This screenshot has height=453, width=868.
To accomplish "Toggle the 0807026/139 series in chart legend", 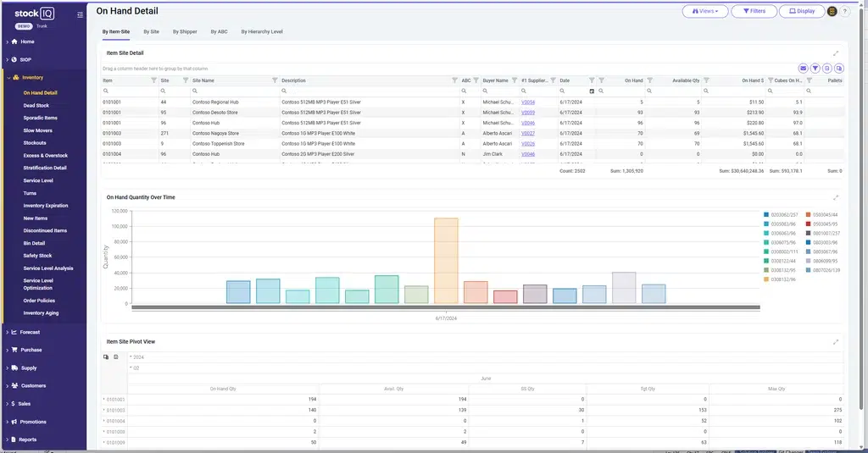I will coord(822,270).
